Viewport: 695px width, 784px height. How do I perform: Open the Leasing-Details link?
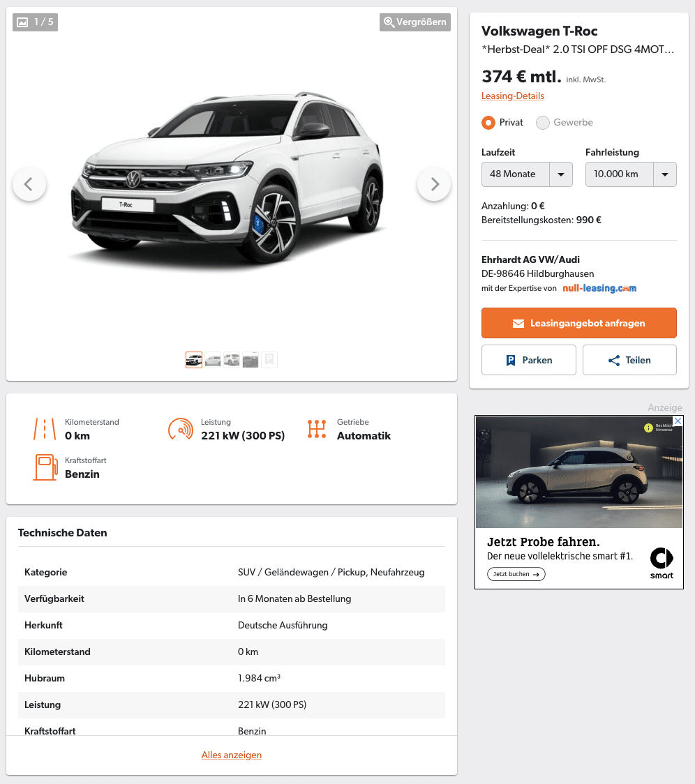point(512,96)
